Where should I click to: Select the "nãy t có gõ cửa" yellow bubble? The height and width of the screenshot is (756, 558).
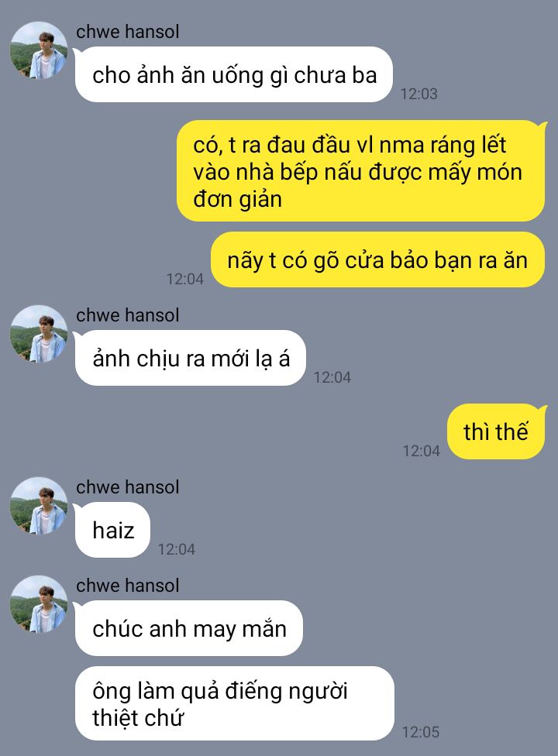[x=377, y=260]
